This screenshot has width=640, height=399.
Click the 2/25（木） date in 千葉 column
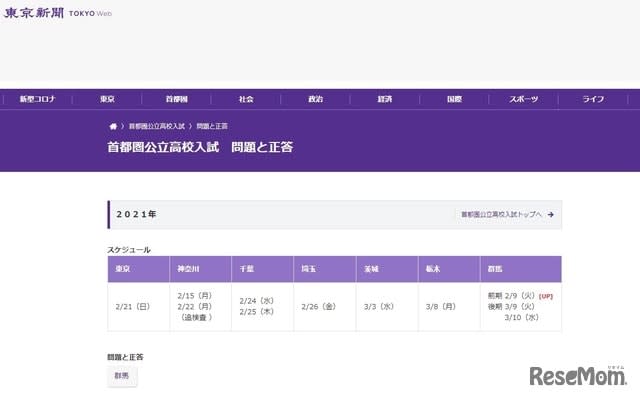click(x=257, y=312)
